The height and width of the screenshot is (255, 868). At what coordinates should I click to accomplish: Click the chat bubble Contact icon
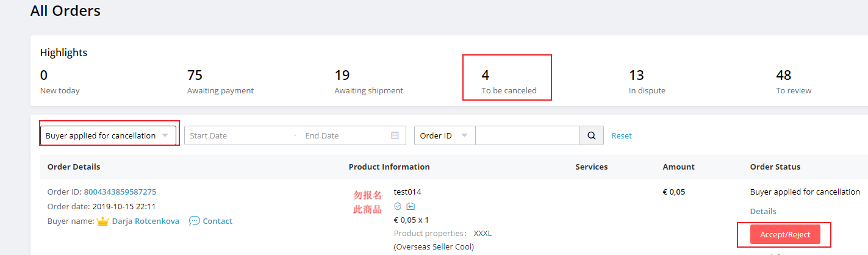[x=195, y=221]
